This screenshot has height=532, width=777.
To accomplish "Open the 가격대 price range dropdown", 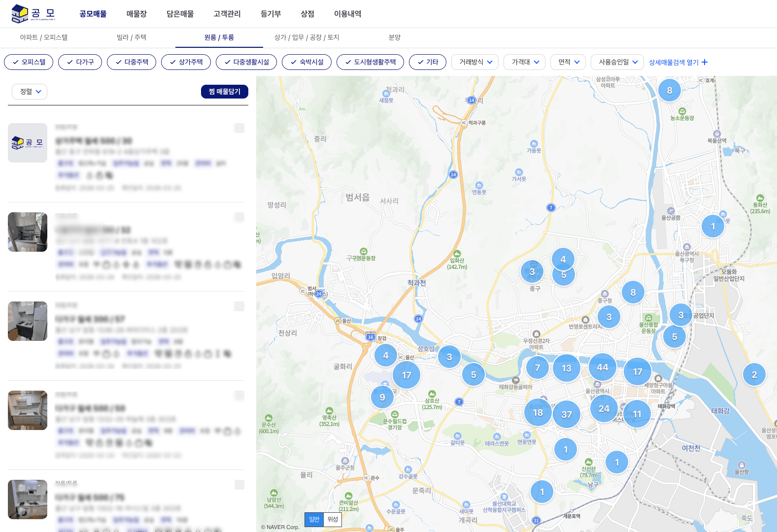I will pyautogui.click(x=524, y=62).
